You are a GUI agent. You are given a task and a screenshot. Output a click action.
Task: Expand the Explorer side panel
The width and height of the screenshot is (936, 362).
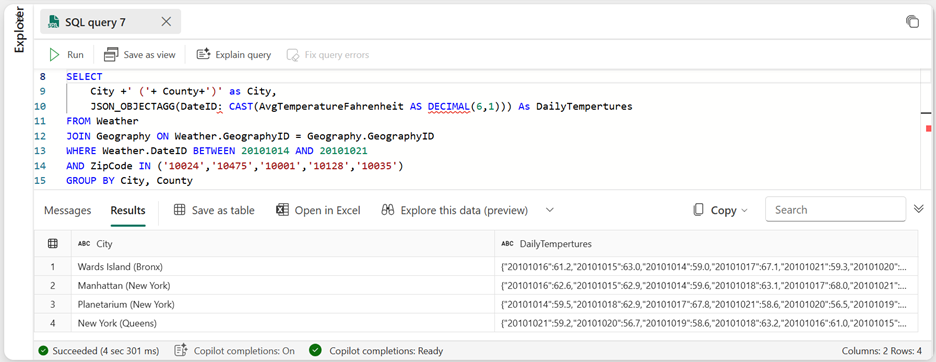20,31
